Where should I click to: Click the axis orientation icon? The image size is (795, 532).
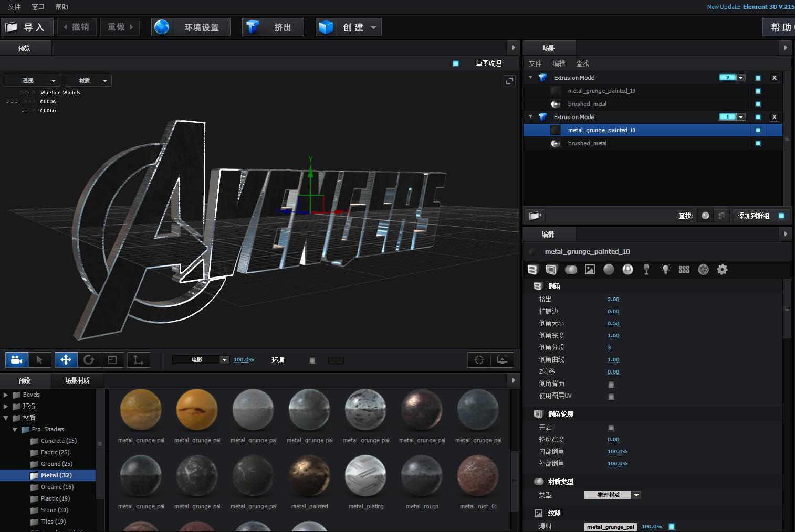point(138,360)
